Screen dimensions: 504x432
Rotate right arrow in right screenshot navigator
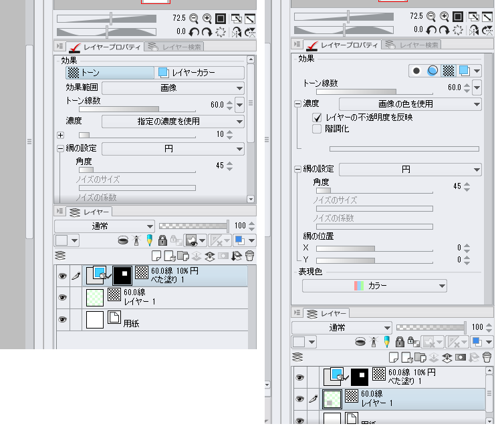tap(445, 30)
